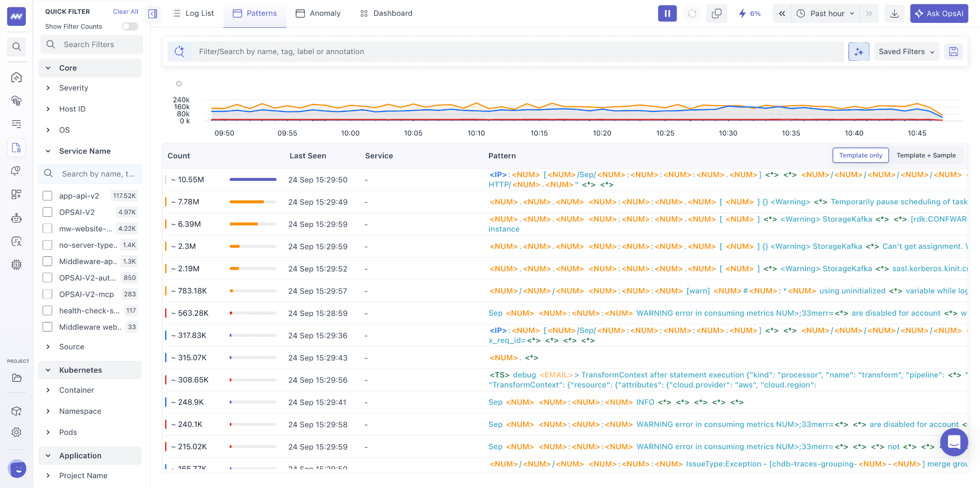The height and width of the screenshot is (488, 980).
Task: Open the user avatar at sidebar bottom
Action: pyautogui.click(x=17, y=469)
